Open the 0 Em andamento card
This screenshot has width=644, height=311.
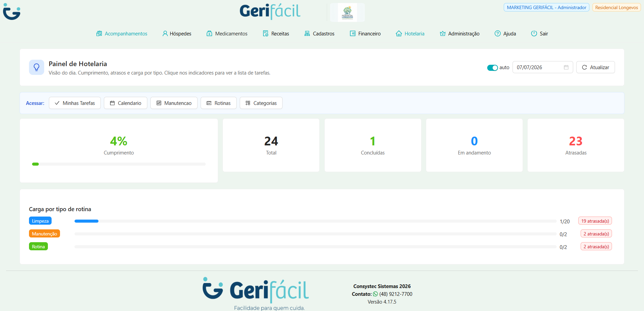tap(474, 145)
